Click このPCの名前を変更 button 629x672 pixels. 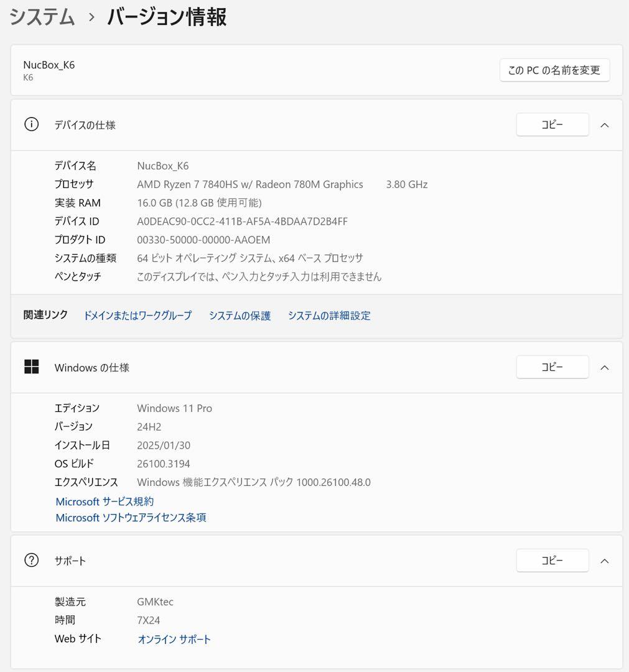tap(554, 70)
